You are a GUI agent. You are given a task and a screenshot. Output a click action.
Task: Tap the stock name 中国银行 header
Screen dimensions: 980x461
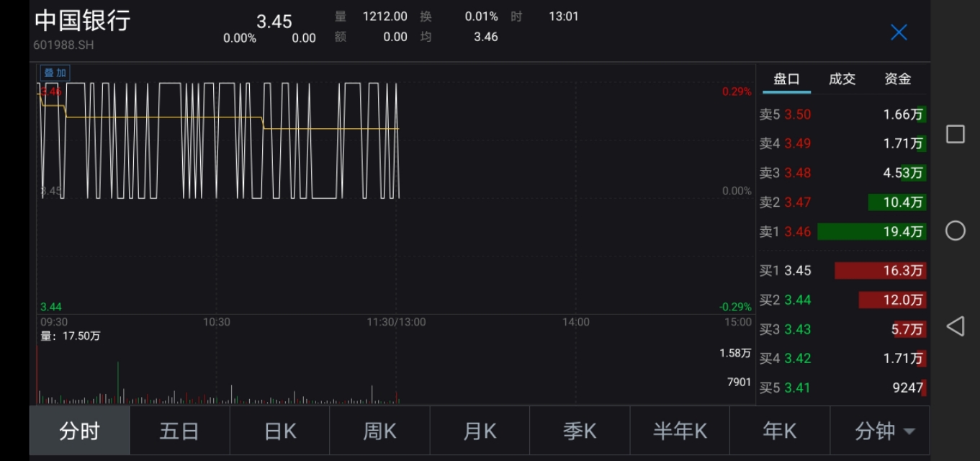pyautogui.click(x=81, y=22)
